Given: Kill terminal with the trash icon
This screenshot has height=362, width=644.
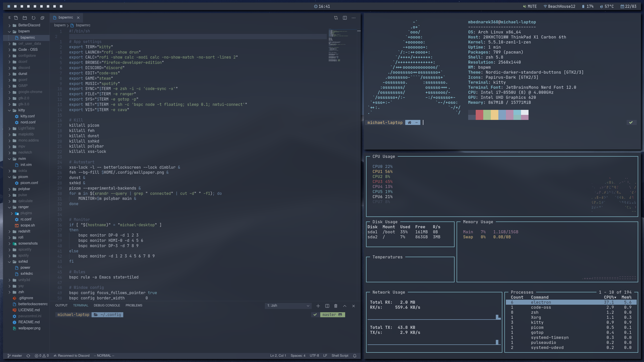Looking at the screenshot, I should pyautogui.click(x=336, y=306).
